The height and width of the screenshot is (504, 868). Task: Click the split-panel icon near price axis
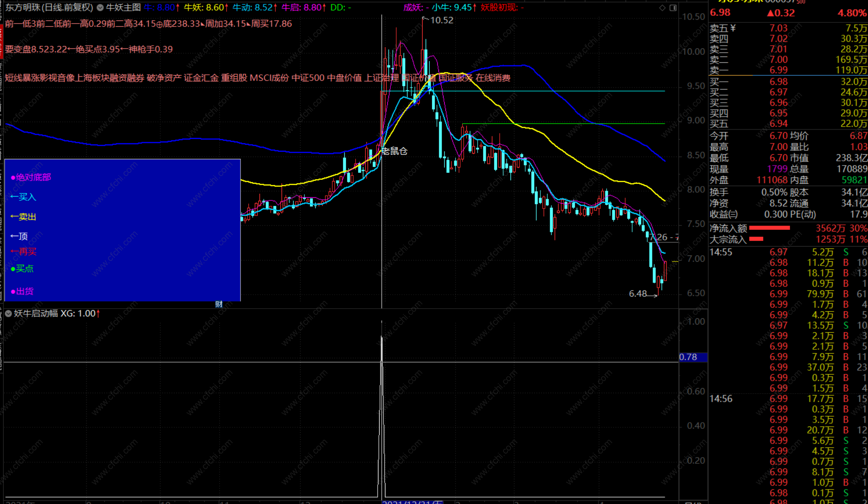pyautogui.click(x=673, y=8)
